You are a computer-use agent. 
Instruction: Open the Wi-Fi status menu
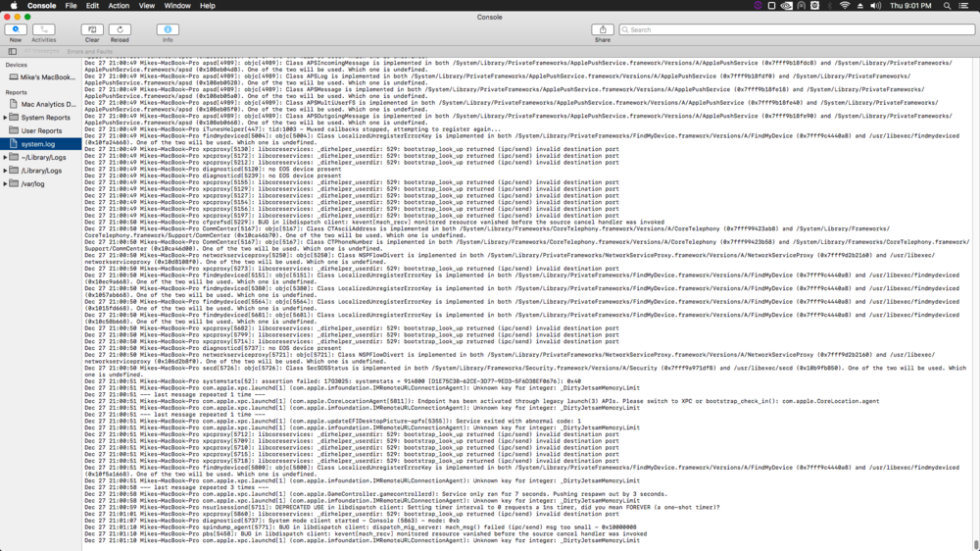tap(845, 6)
